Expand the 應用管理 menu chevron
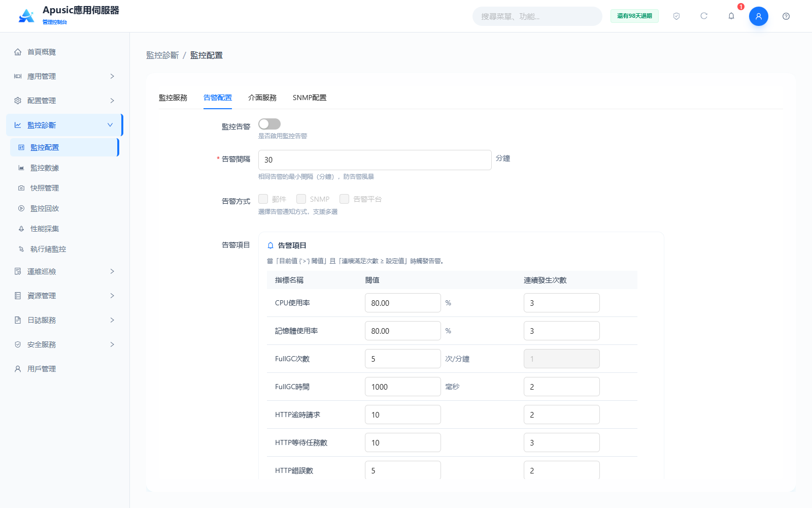Screen dimensions: 812x508 pos(112,76)
